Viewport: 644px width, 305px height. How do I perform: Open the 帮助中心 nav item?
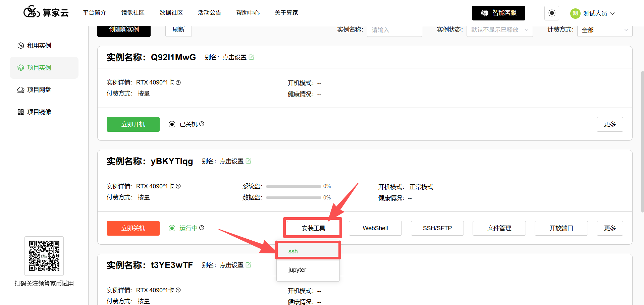[x=248, y=13]
